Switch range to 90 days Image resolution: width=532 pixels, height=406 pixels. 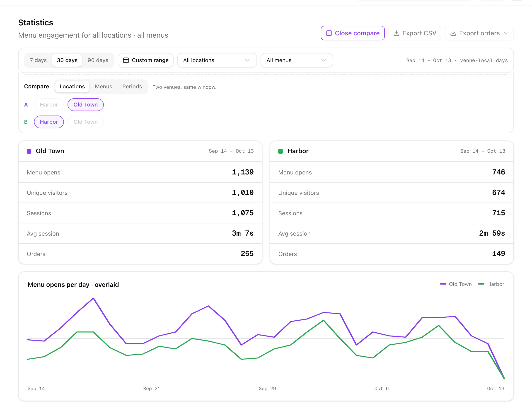pos(98,60)
